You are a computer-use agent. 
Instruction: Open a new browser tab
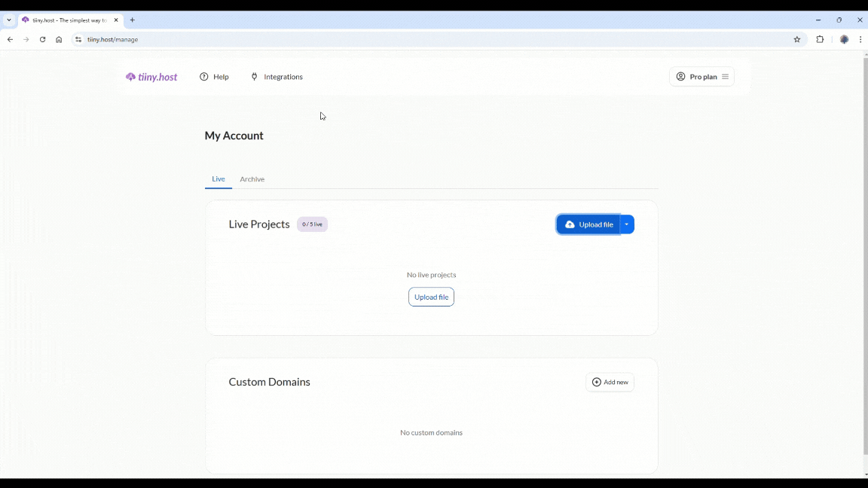[132, 20]
